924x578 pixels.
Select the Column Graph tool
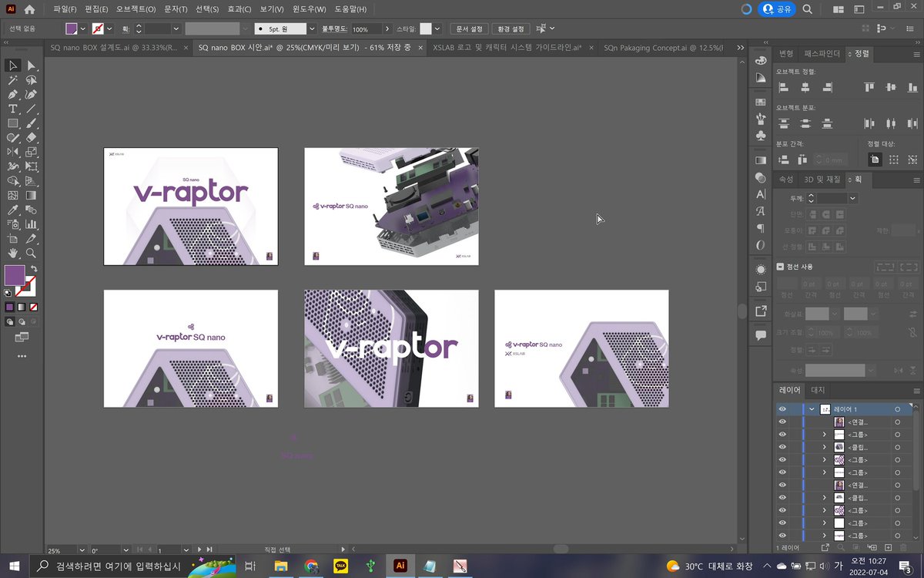[32, 223]
